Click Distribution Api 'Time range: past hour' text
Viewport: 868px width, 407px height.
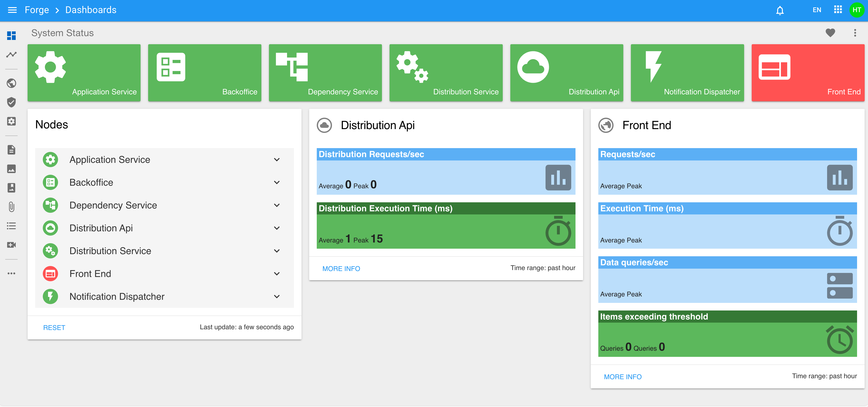point(543,268)
